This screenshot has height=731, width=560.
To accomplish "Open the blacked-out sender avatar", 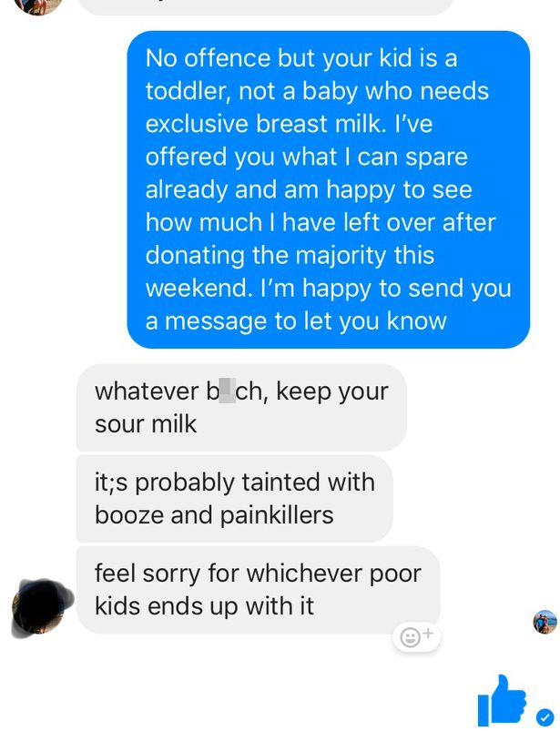I will pyautogui.click(x=42, y=607).
